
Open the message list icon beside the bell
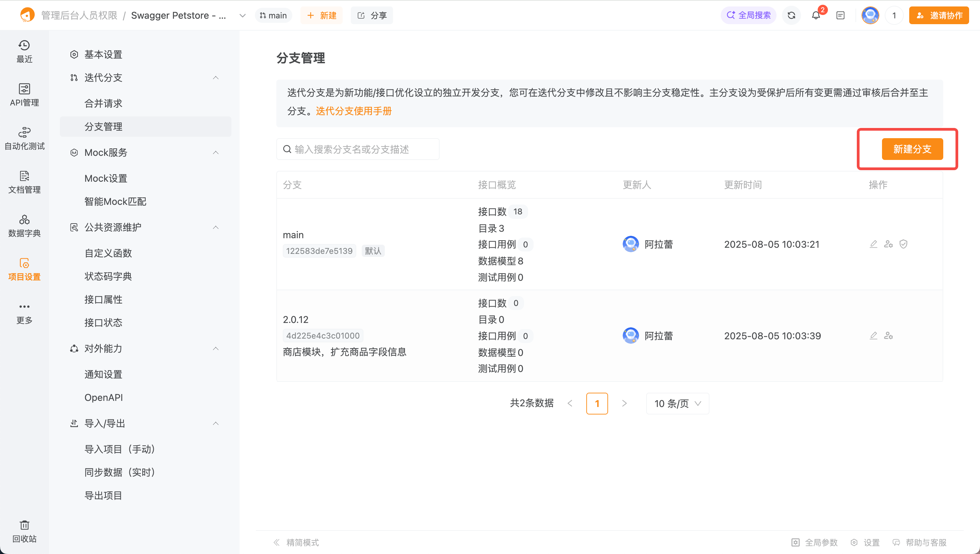(x=840, y=15)
